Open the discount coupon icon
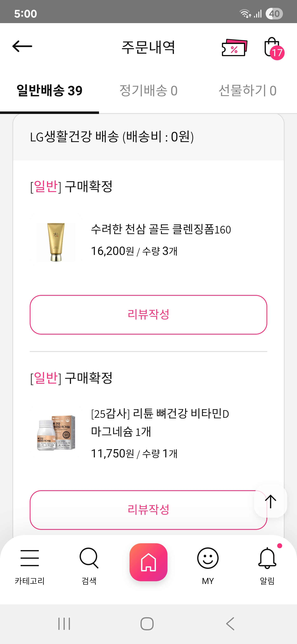297x644 pixels. (234, 47)
